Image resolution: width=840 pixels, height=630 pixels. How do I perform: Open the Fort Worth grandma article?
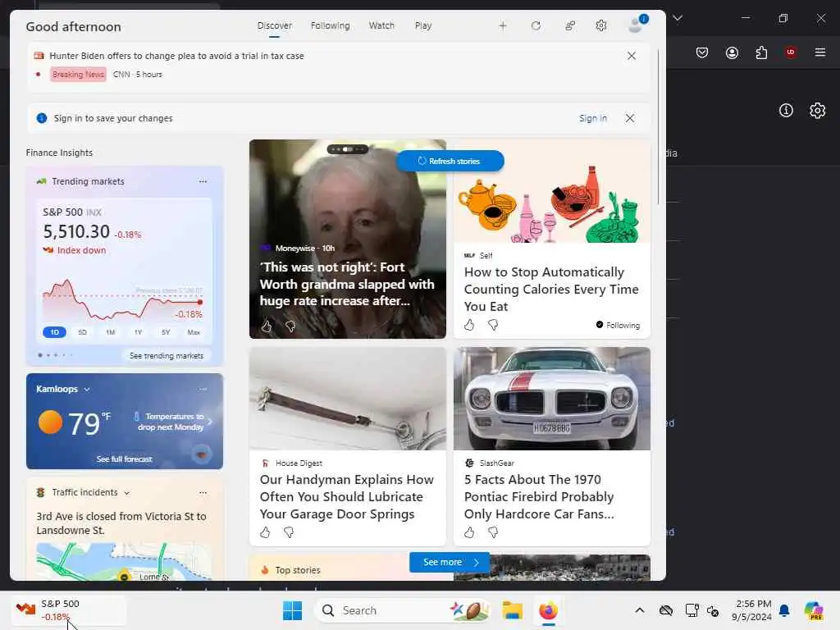[347, 284]
